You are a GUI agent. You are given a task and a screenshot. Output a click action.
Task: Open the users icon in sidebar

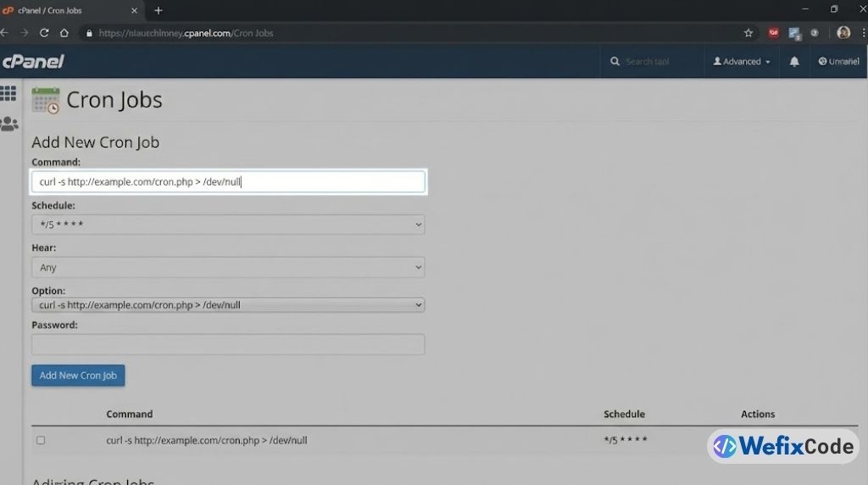(9, 124)
